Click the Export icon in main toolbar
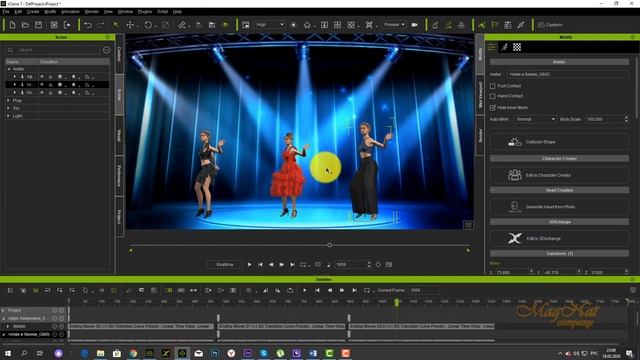The width and height of the screenshot is (640, 360). (67, 25)
